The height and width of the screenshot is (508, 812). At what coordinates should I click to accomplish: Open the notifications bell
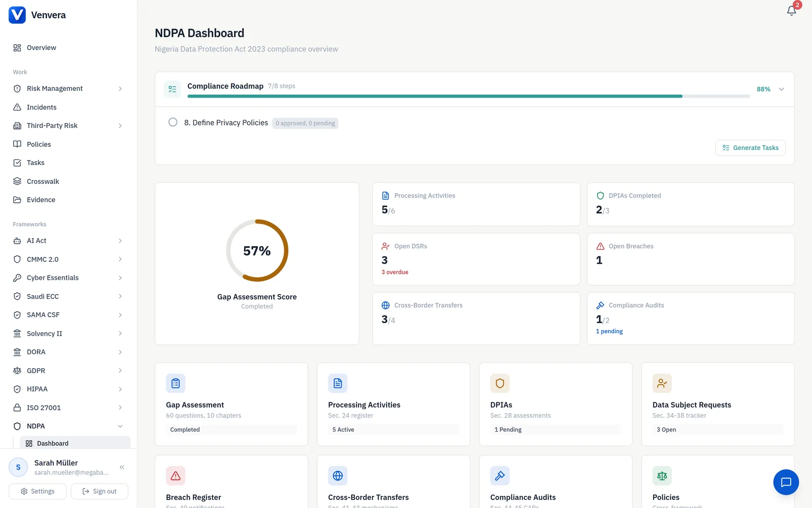click(x=791, y=11)
